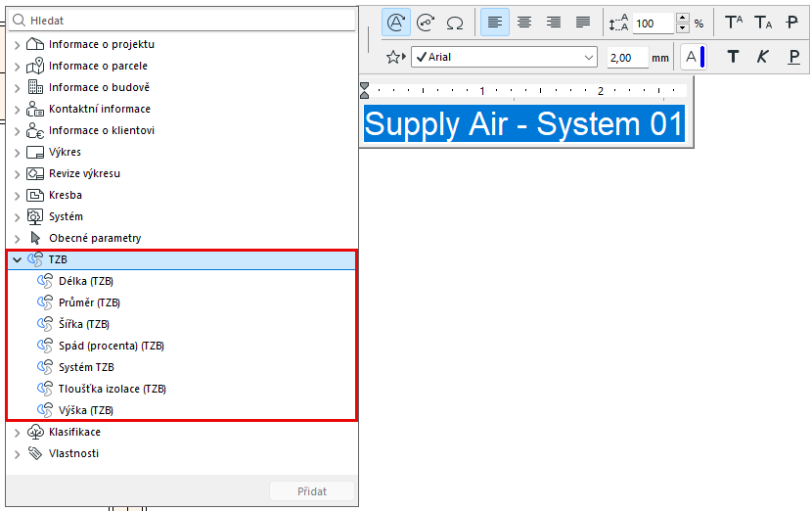Align text to the left
This screenshot has width=812, height=511.
click(x=495, y=23)
